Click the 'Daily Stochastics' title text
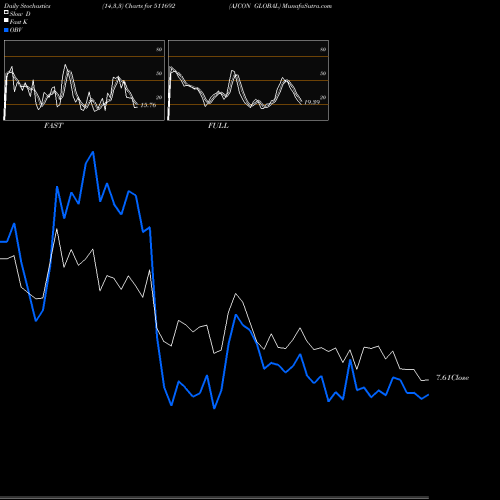Viewport: 500px width, 500px height. (x=27, y=6)
